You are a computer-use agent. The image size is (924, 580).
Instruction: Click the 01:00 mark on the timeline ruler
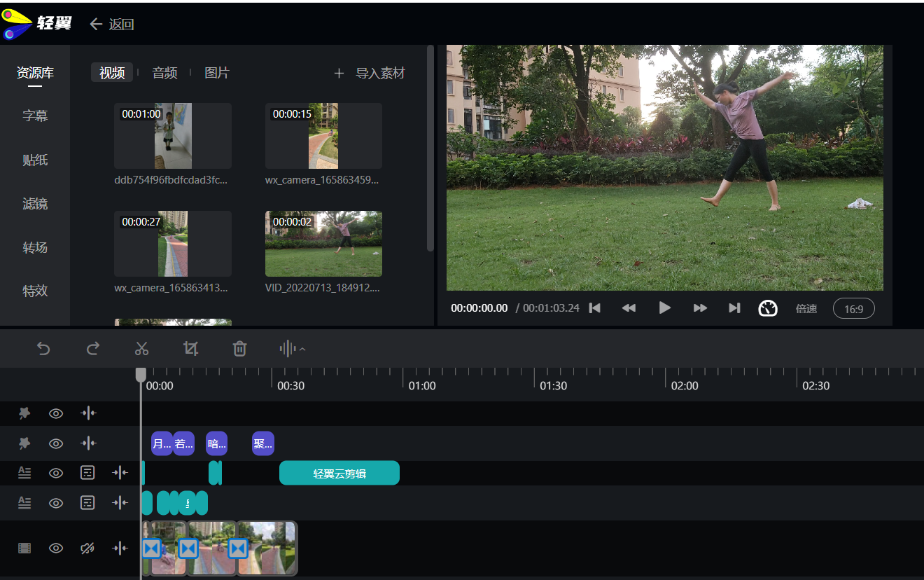click(x=422, y=385)
